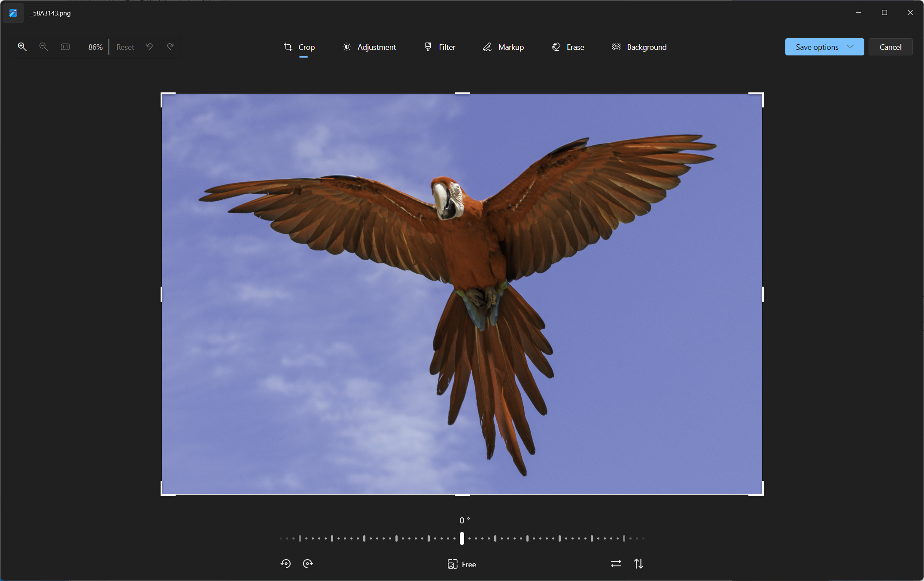Flip the image horizontally

click(x=616, y=563)
